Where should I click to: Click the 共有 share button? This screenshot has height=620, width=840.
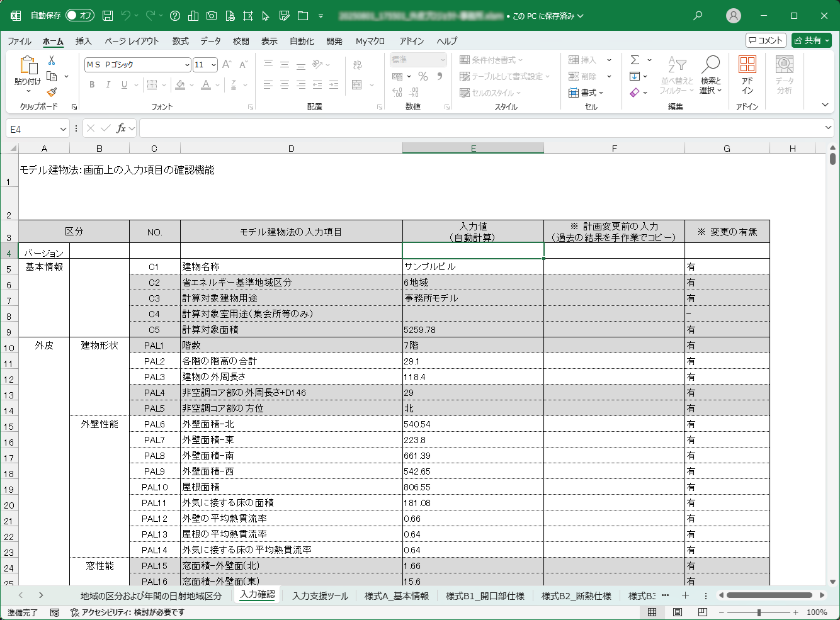[812, 40]
